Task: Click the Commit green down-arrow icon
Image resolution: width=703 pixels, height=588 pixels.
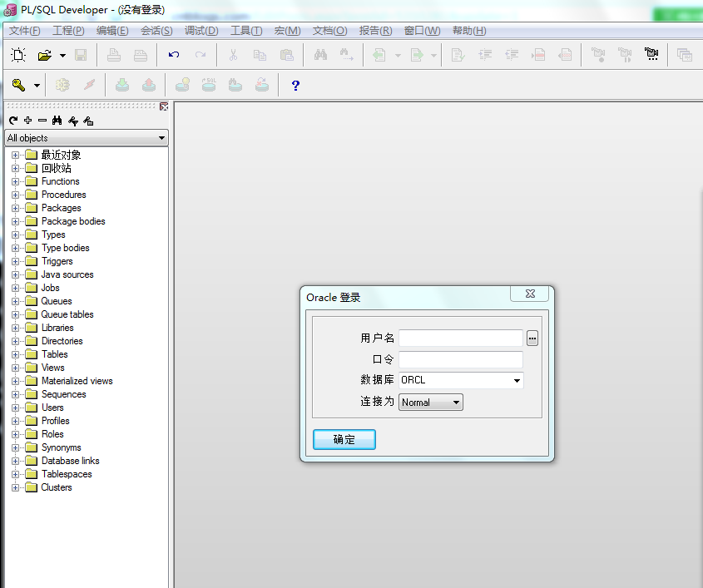Action: (x=122, y=85)
